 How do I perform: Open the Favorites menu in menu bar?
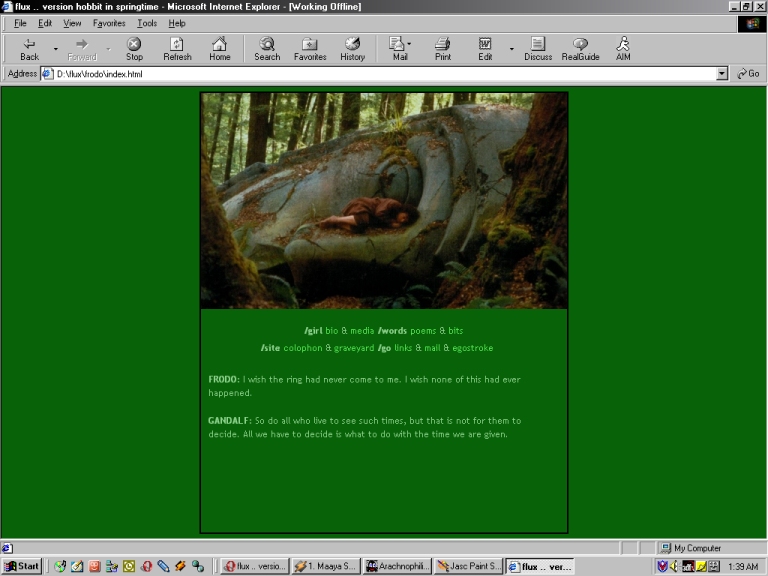click(x=109, y=23)
